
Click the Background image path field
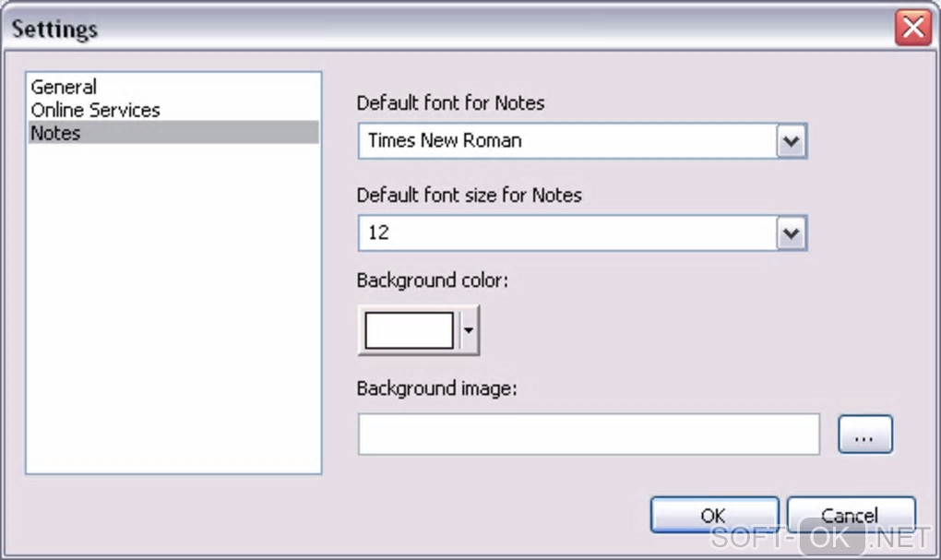click(589, 435)
